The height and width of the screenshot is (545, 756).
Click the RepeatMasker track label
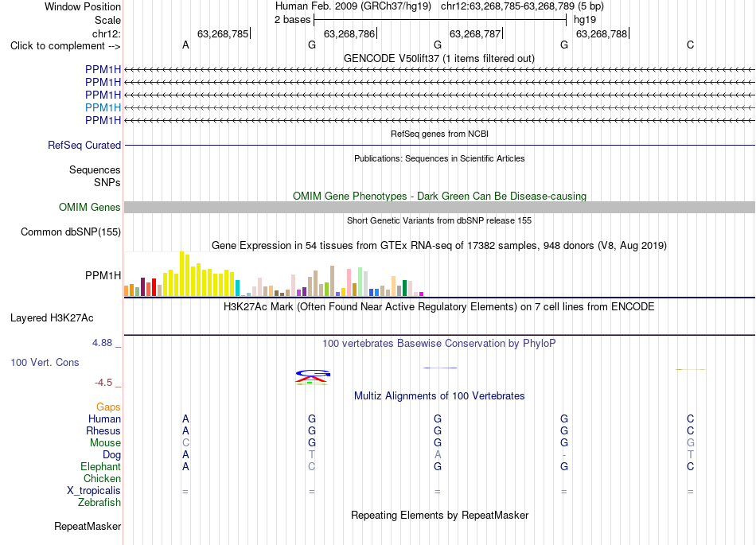point(88,527)
